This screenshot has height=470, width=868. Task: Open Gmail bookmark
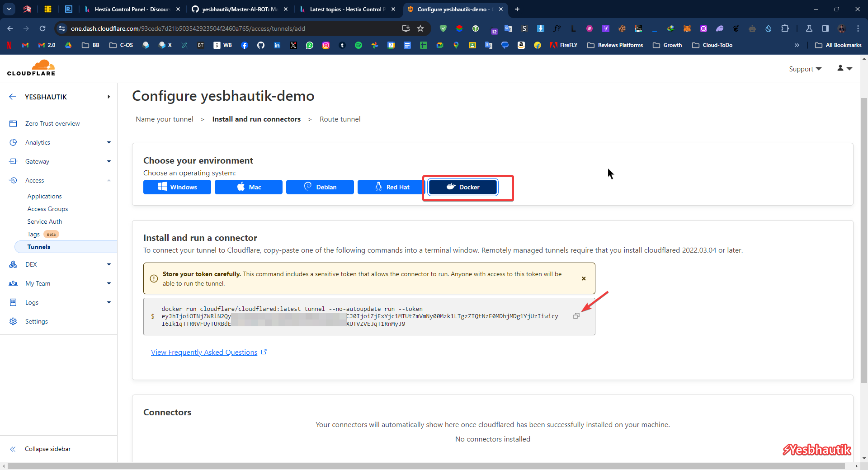coord(25,45)
